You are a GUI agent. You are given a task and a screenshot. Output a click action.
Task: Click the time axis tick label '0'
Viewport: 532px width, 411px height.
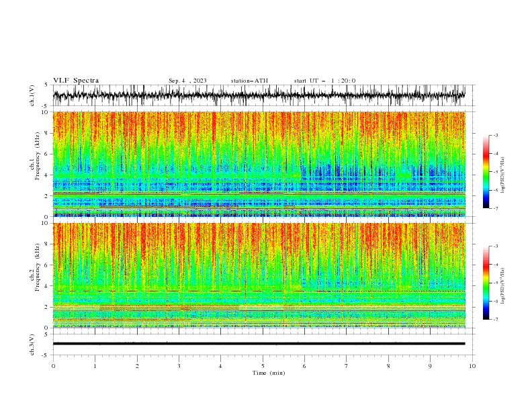coord(53,366)
